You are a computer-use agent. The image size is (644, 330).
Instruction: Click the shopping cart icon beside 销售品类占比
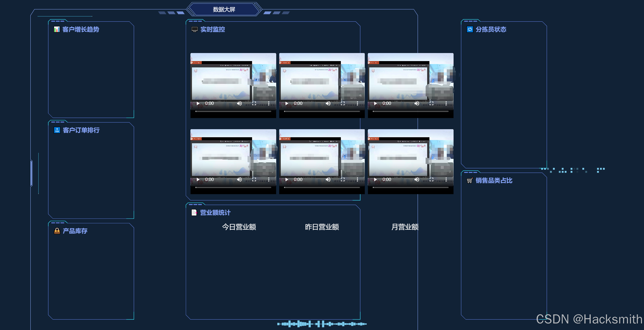pos(470,181)
